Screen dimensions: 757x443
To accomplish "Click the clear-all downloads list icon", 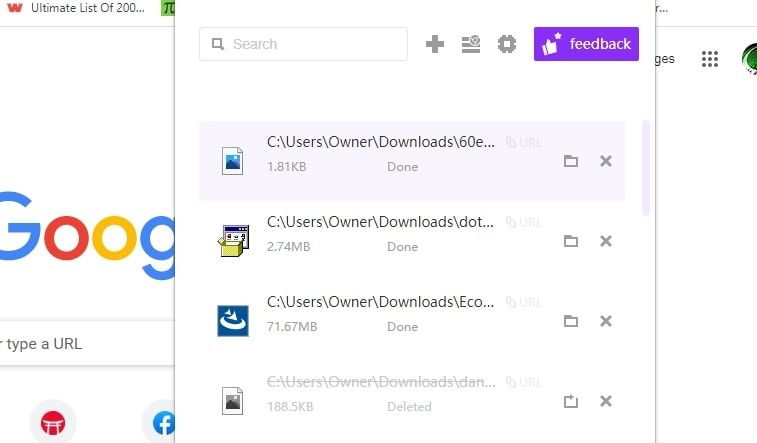I will 471,44.
